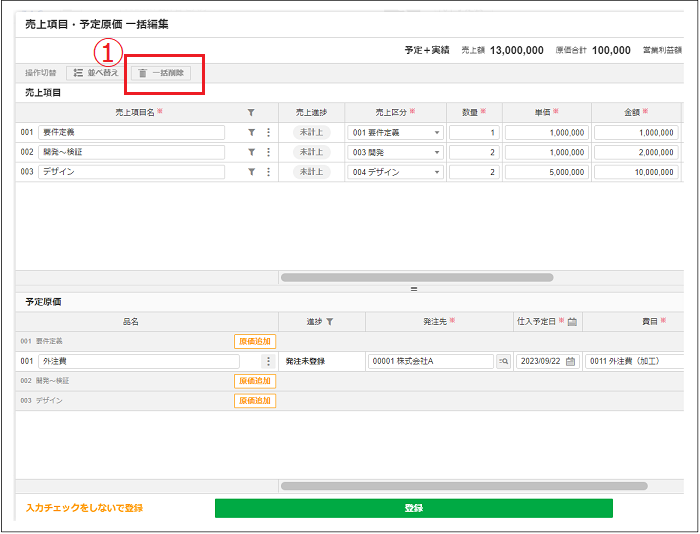Click search icon beside 株式会社A field
Image resolution: width=700 pixels, height=534 pixels.
pyautogui.click(x=503, y=362)
